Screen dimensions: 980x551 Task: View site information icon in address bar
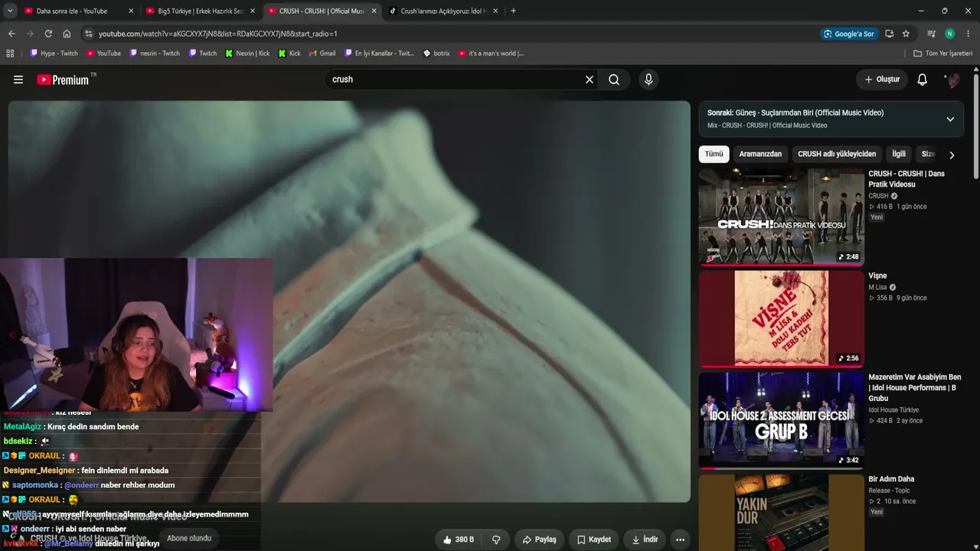(89, 34)
